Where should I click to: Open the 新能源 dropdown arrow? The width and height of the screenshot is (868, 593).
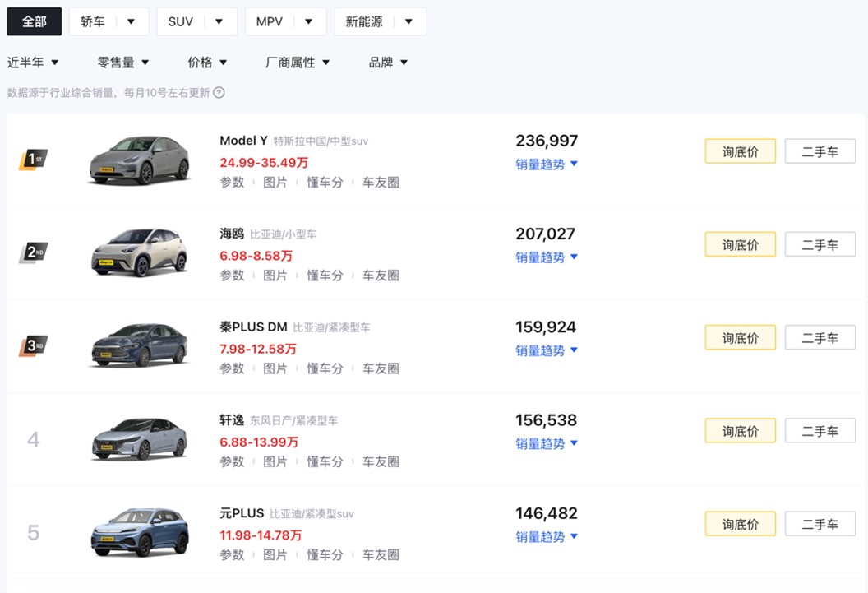(409, 21)
